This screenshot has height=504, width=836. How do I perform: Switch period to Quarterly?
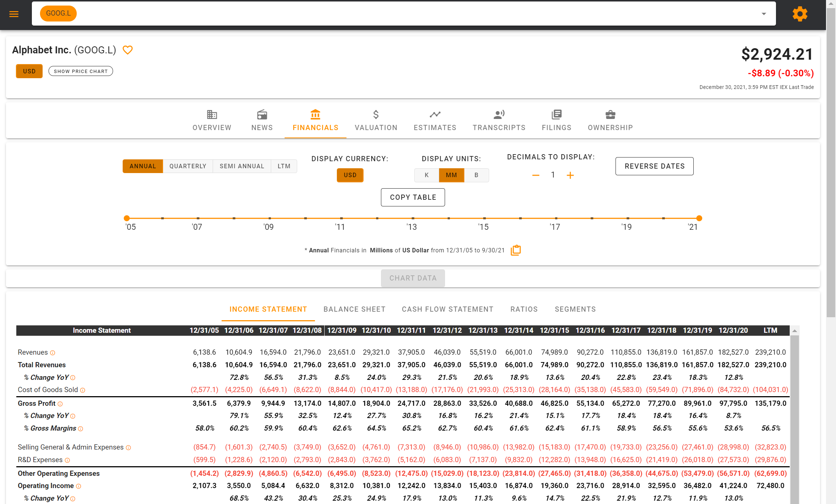tap(188, 166)
